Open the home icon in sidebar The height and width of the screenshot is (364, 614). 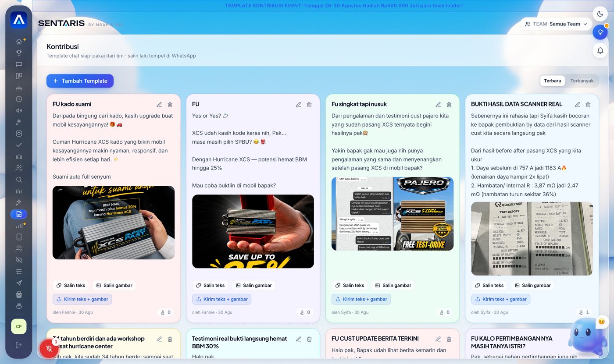19,42
